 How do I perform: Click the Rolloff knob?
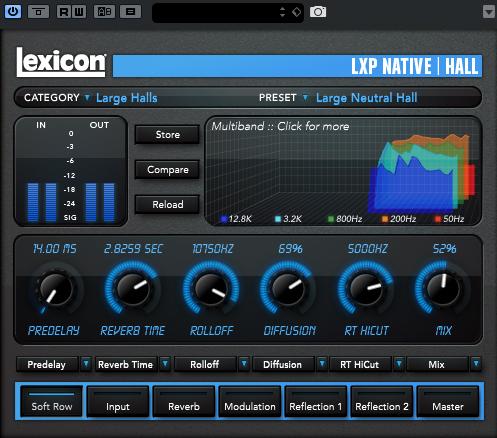211,289
